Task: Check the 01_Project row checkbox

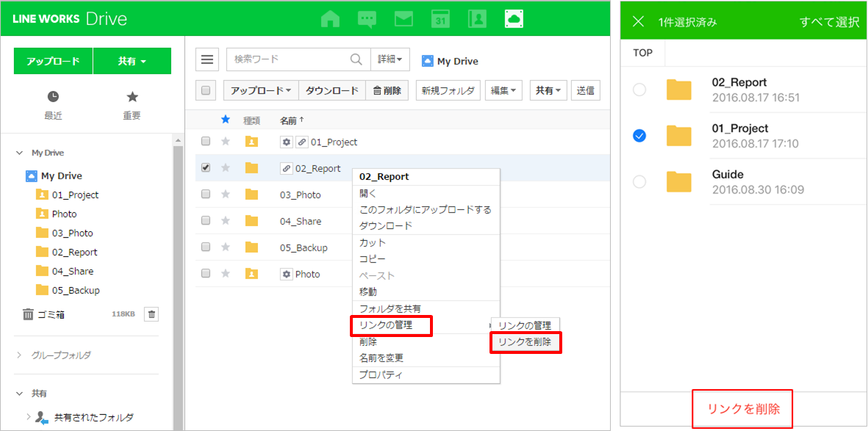Action: coord(206,141)
